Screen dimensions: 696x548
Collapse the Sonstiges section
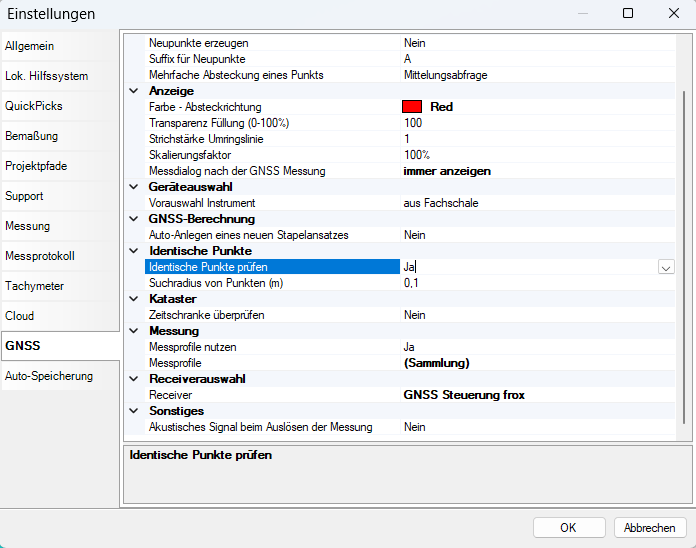coord(134,411)
